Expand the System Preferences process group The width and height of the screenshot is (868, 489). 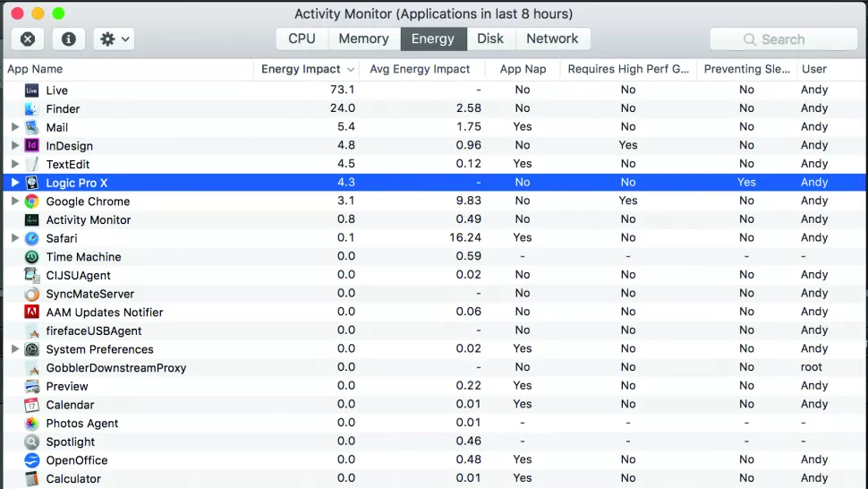14,349
